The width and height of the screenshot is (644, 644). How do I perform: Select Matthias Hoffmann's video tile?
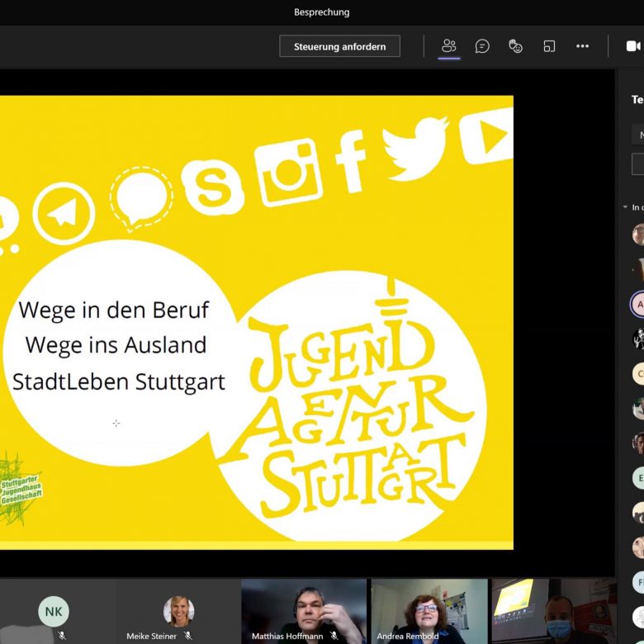click(304, 611)
